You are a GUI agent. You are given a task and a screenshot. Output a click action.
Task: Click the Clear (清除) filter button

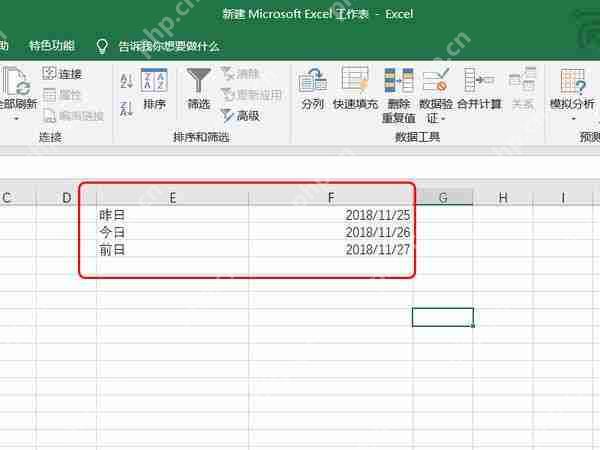click(x=240, y=73)
